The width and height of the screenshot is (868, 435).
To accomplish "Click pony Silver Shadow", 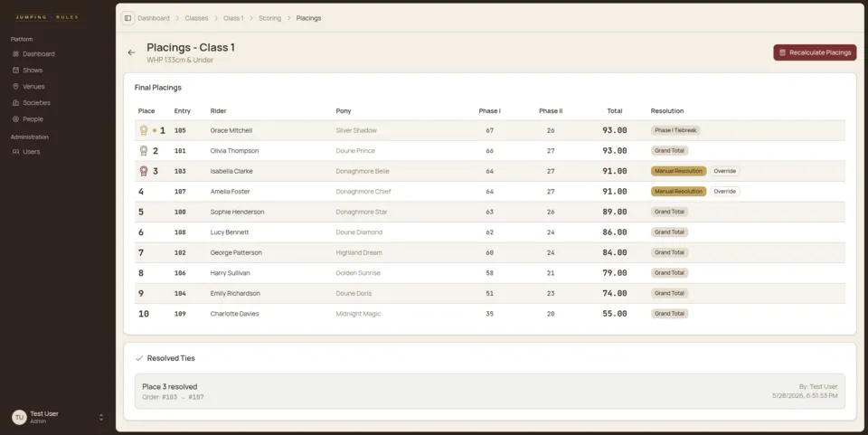I will [x=356, y=130].
